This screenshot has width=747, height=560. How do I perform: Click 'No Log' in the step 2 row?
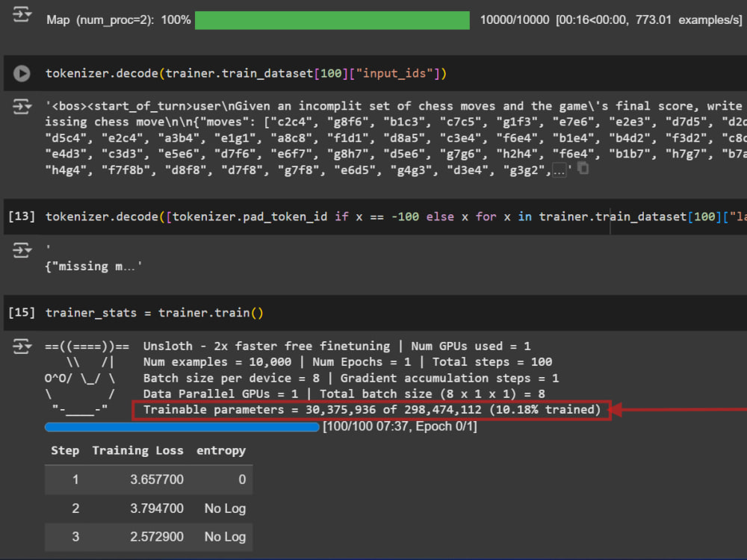225,508
